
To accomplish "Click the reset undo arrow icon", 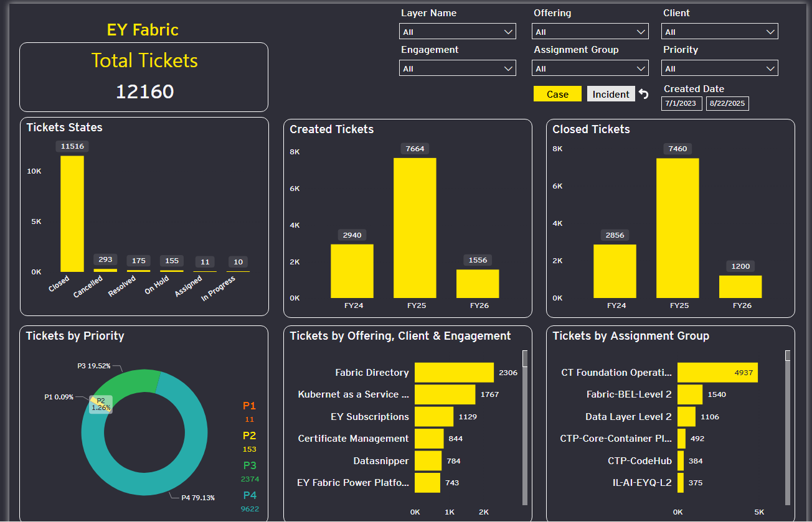I will click(644, 94).
